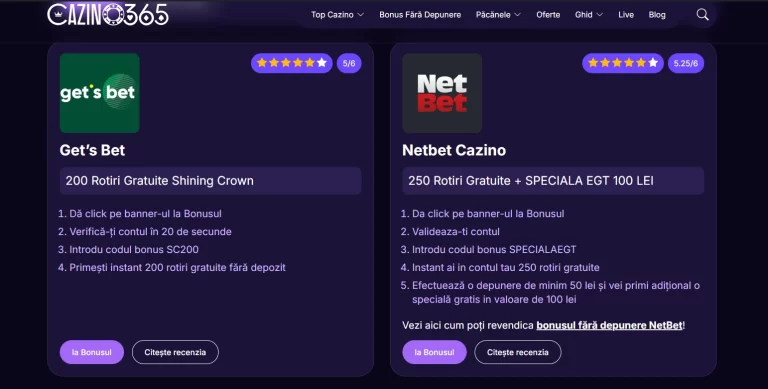Click the 5/6 score badge
Image resolution: width=768 pixels, height=389 pixels.
(349, 63)
